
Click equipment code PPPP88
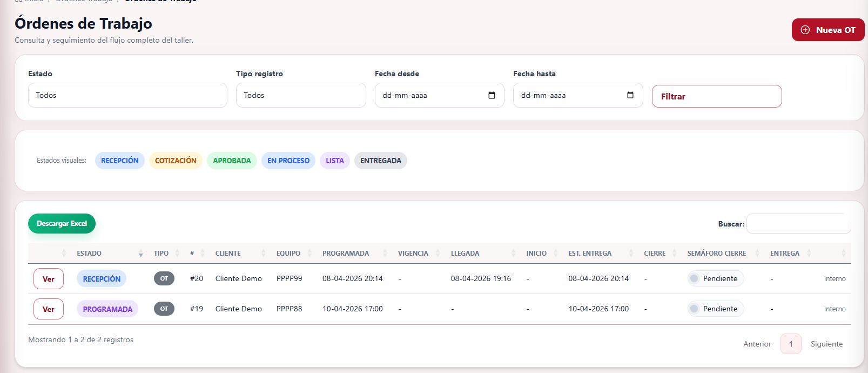coord(290,309)
